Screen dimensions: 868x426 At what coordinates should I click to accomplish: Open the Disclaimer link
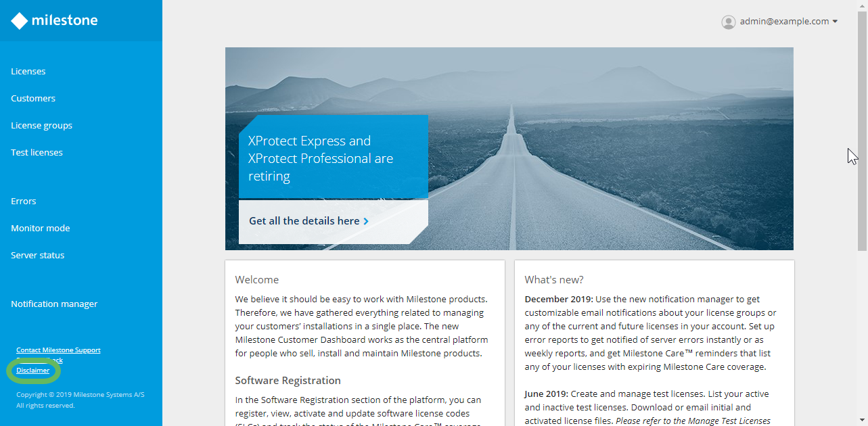tap(33, 371)
